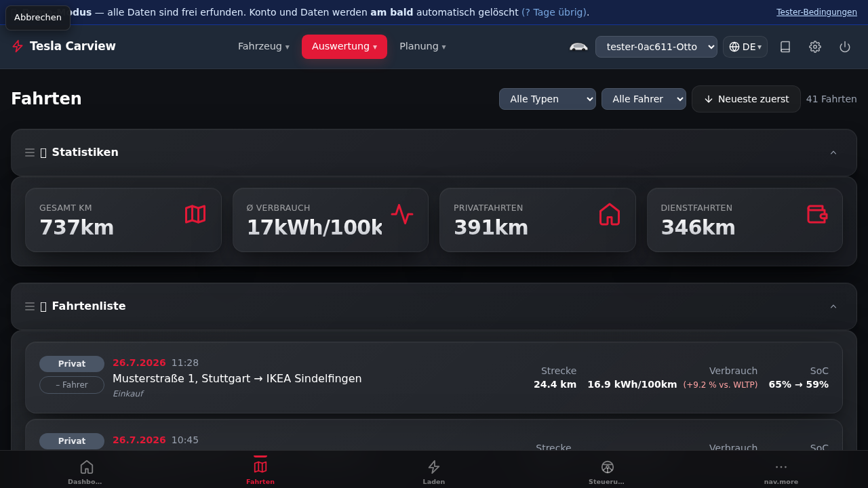Click the Abbrechen tooltip button
Screen dimensions: 868x488
click(38, 18)
